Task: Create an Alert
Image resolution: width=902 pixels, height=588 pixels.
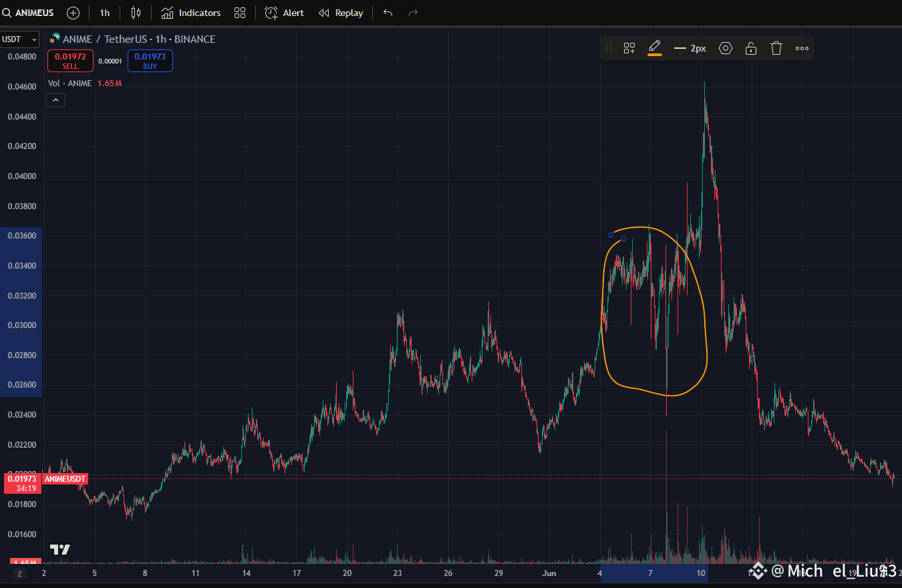Action: click(x=285, y=13)
